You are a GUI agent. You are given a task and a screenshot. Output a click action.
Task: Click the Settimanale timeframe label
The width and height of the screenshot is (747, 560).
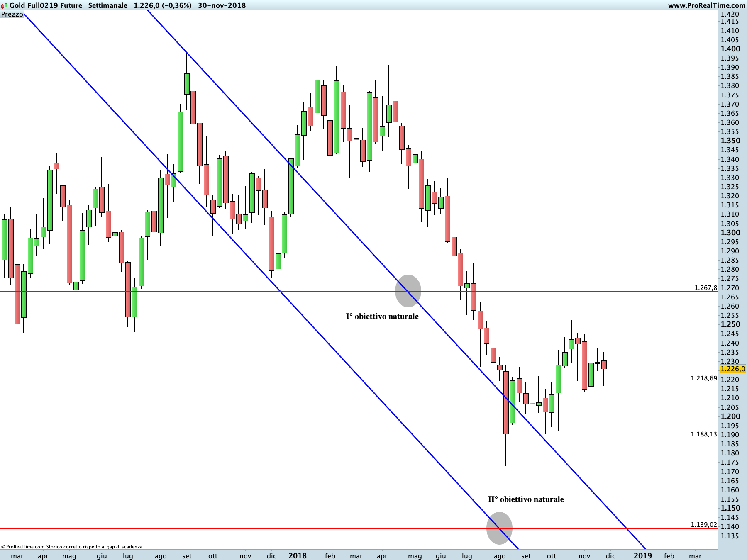108,5
